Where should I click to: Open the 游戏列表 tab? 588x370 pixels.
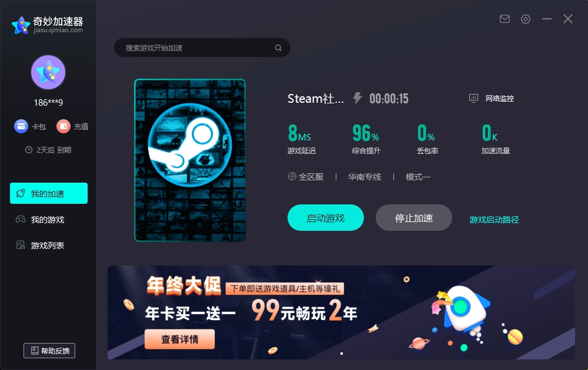click(x=49, y=245)
